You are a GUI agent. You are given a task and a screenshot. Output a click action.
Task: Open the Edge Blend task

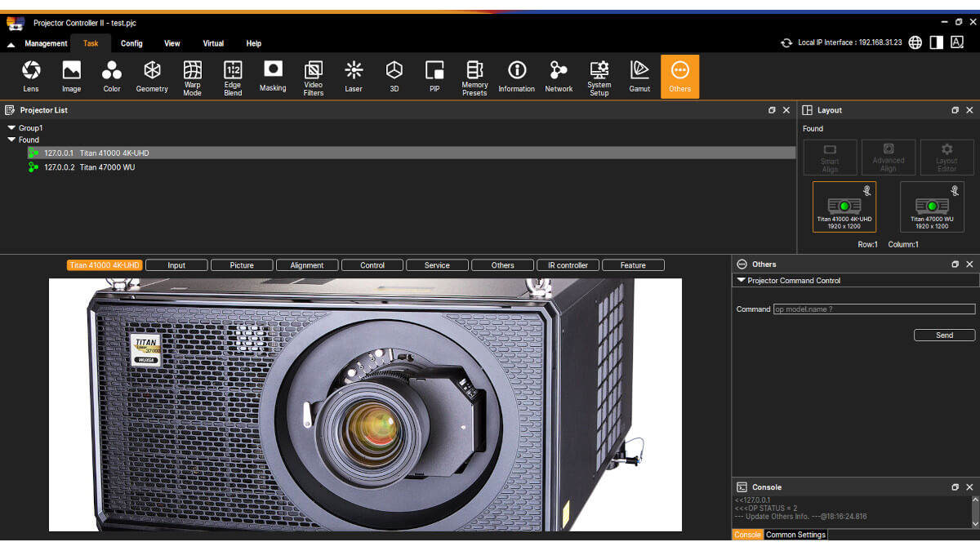(x=233, y=77)
